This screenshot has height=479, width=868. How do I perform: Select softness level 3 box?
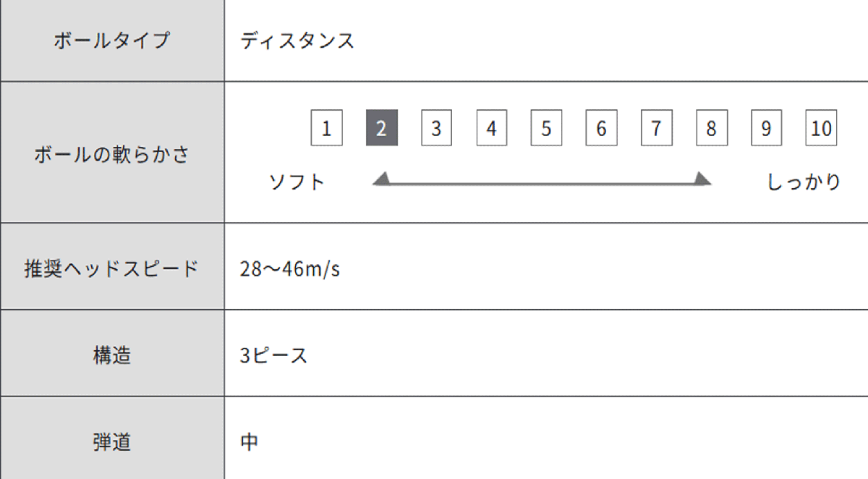click(x=436, y=129)
